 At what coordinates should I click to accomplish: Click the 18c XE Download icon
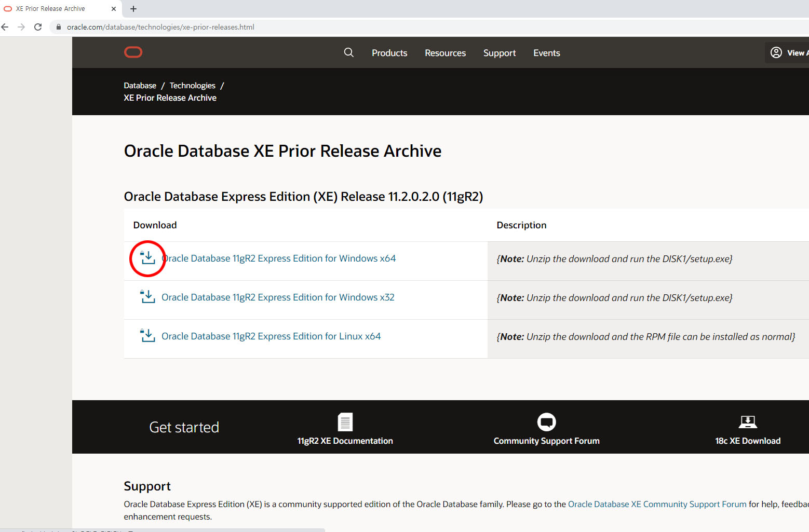pos(748,422)
